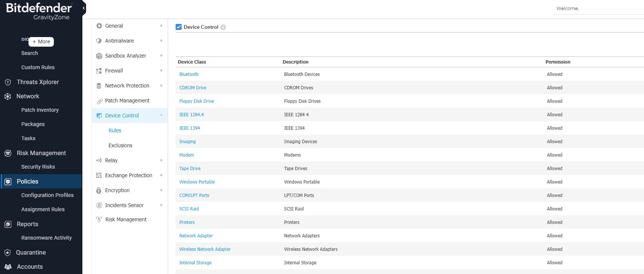Screen dimensions: 644x274
Task: Uncheck the Device Control checkbox
Action: coord(179,27)
